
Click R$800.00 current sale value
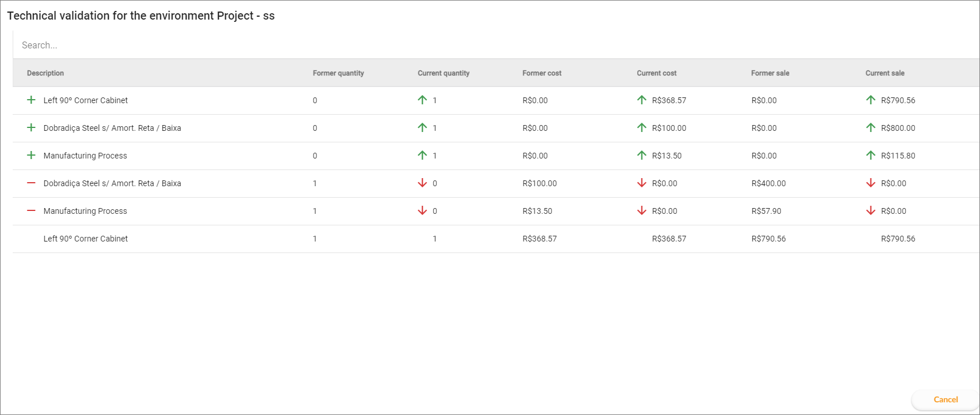(898, 128)
